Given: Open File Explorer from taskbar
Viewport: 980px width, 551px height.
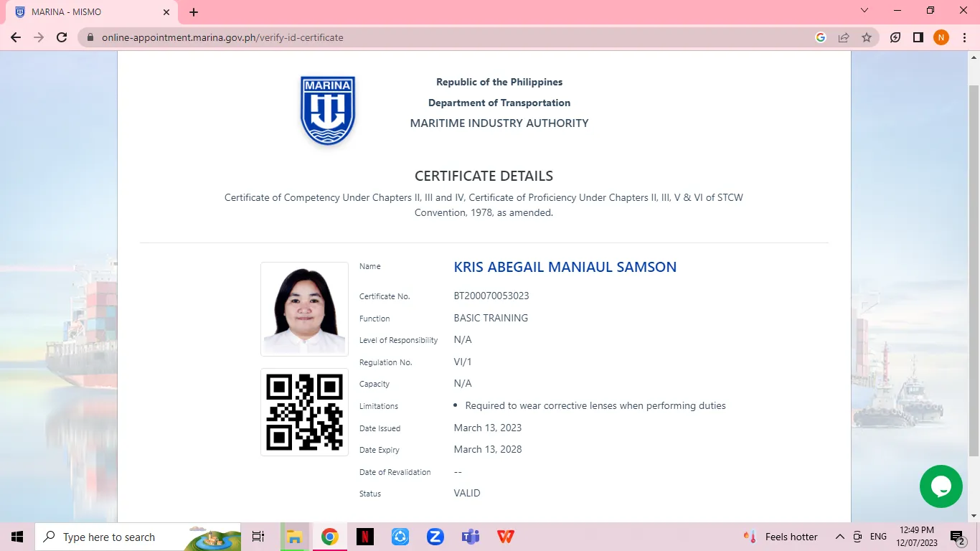Looking at the screenshot, I should [x=294, y=537].
